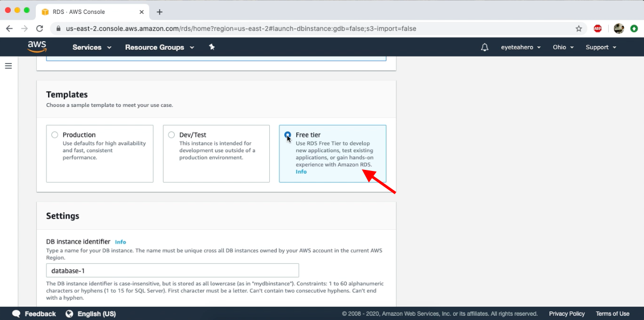The image size is (644, 320).
Task: Bookmark this page with the star icon
Action: (x=578, y=28)
